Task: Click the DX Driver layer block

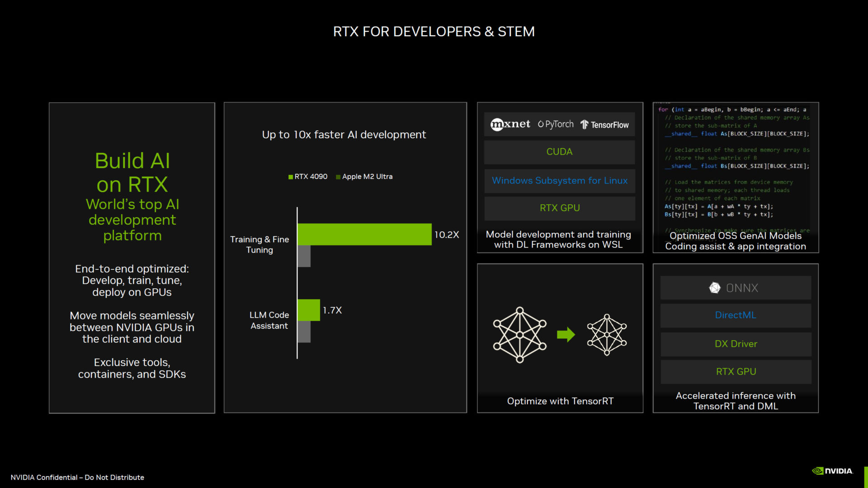Action: [x=735, y=344]
